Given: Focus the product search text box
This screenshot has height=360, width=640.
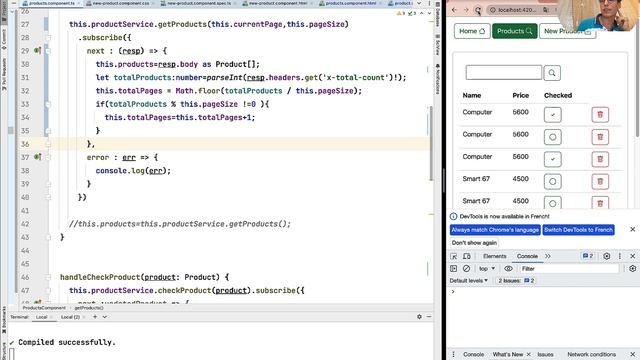Looking at the screenshot, I should [x=504, y=73].
